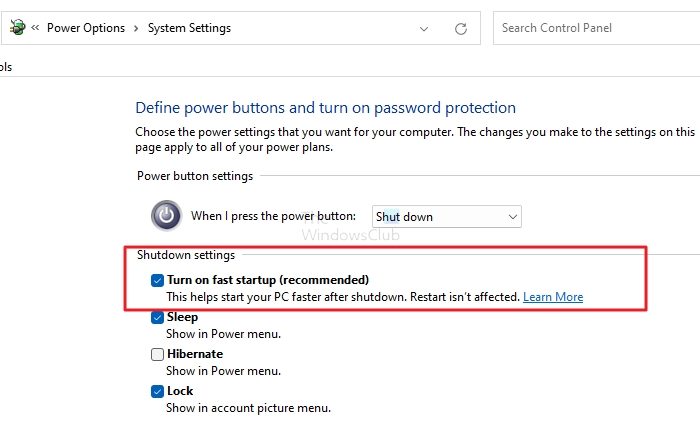Open the Shut down power button dropdown
Viewport: 700px width, 448px height.
pos(446,216)
